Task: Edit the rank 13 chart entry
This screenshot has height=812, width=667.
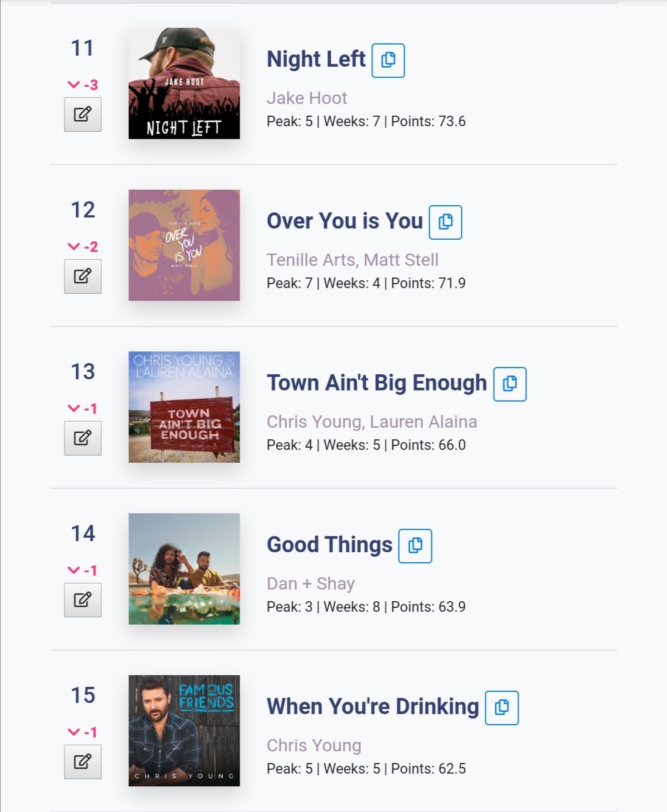Action: pyautogui.click(x=83, y=438)
